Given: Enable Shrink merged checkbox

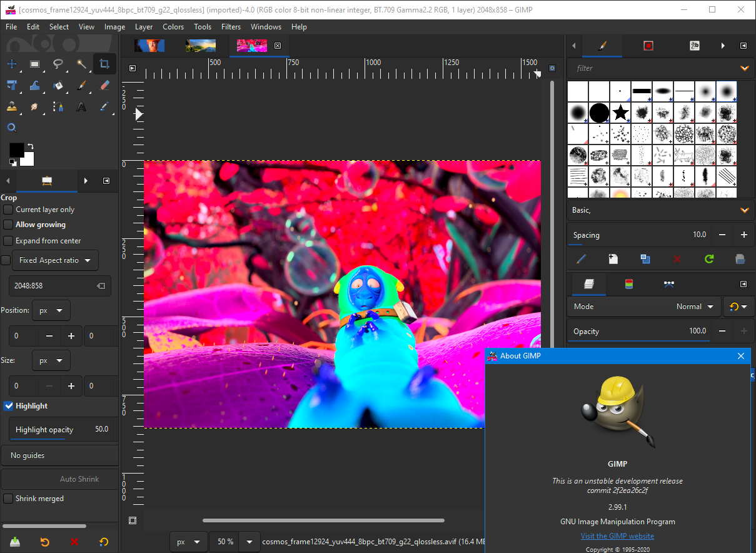Looking at the screenshot, I should 8,499.
